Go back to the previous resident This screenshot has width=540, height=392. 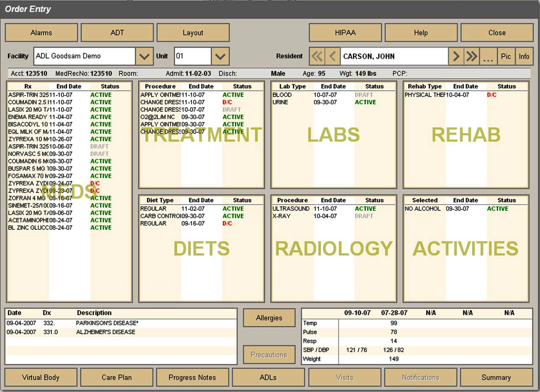(333, 56)
